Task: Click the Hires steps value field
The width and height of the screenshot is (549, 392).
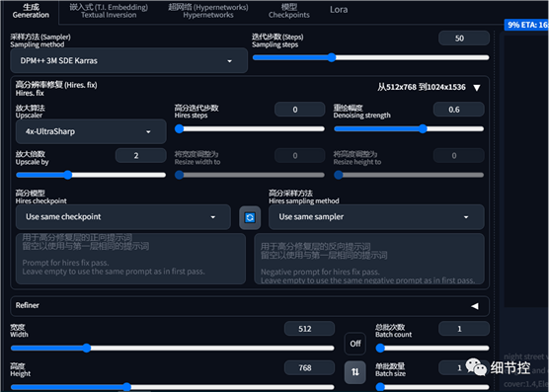Action: (300, 110)
